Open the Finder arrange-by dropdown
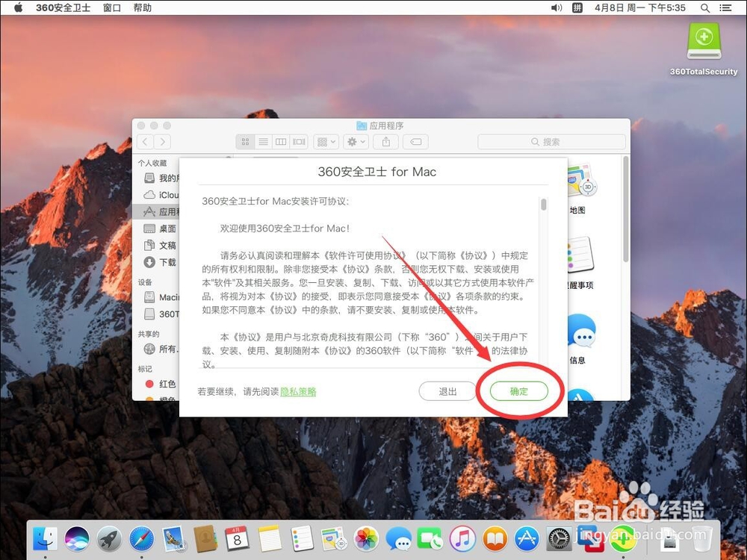747x560 pixels. pos(326,141)
